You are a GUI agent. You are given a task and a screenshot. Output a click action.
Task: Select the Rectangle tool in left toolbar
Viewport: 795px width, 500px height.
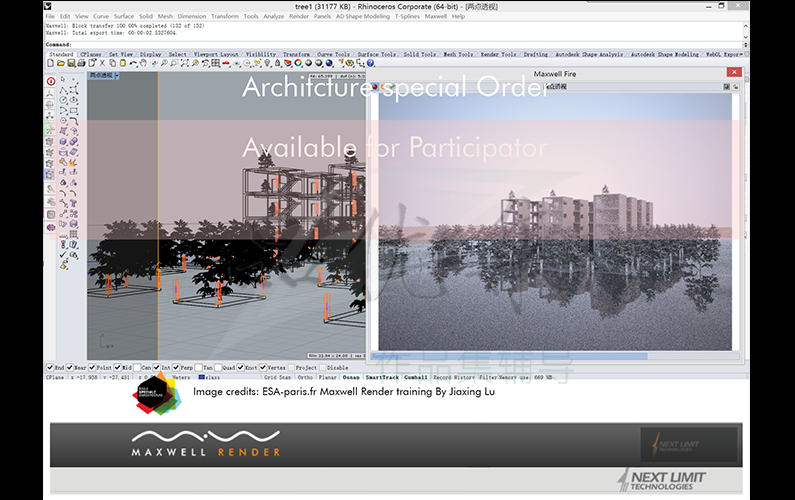[x=74, y=110]
